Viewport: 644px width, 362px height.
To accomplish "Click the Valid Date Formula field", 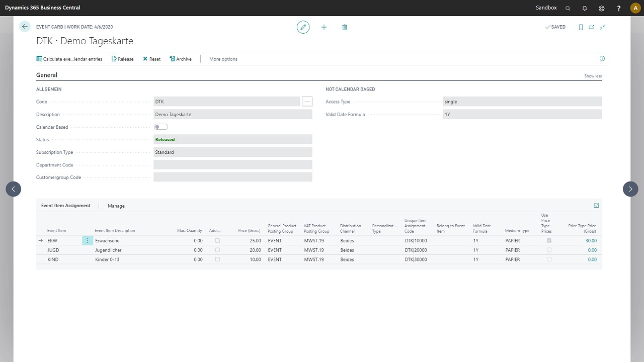I will 522,114.
